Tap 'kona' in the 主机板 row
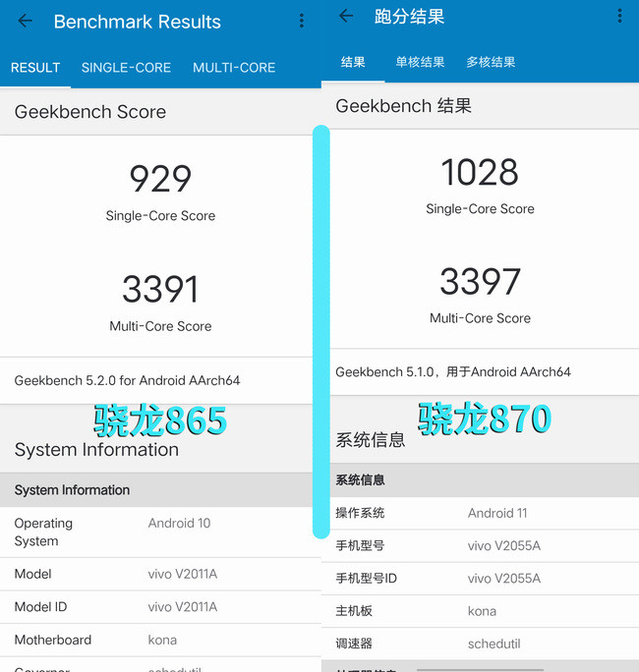The image size is (639, 672). [482, 611]
